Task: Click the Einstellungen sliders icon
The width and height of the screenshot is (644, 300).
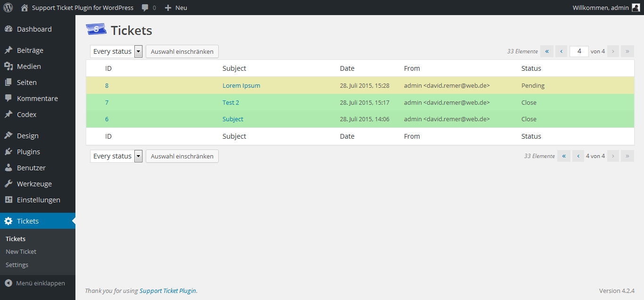Action: click(x=8, y=200)
